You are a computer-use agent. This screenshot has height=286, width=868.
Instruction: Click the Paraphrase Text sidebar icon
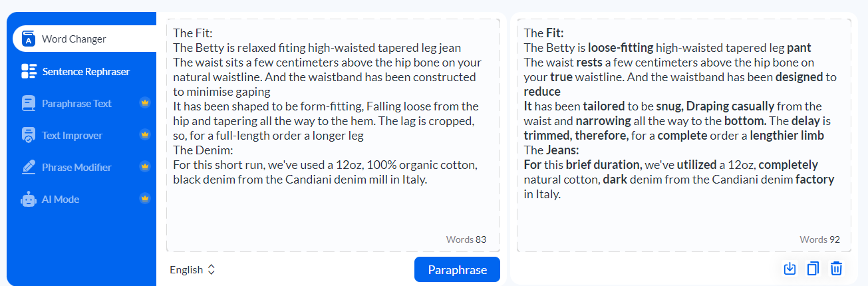pos(29,103)
